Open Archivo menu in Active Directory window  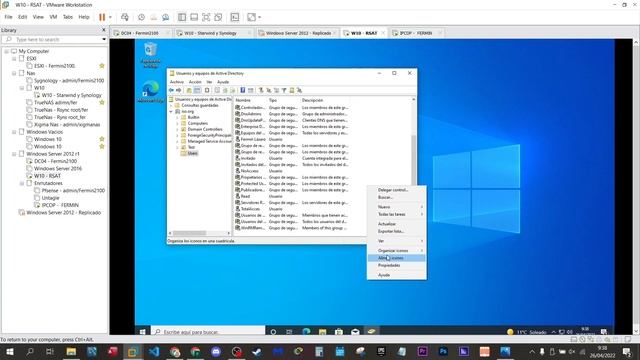pyautogui.click(x=177, y=82)
